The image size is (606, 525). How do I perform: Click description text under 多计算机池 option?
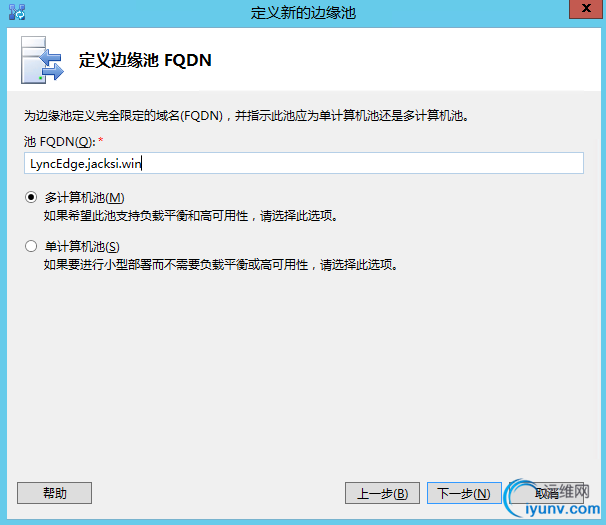click(191, 216)
